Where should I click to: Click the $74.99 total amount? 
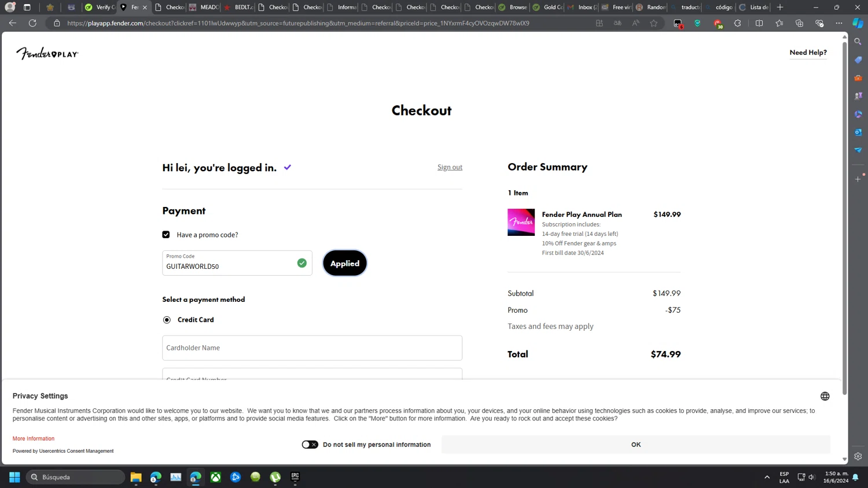pyautogui.click(x=665, y=354)
